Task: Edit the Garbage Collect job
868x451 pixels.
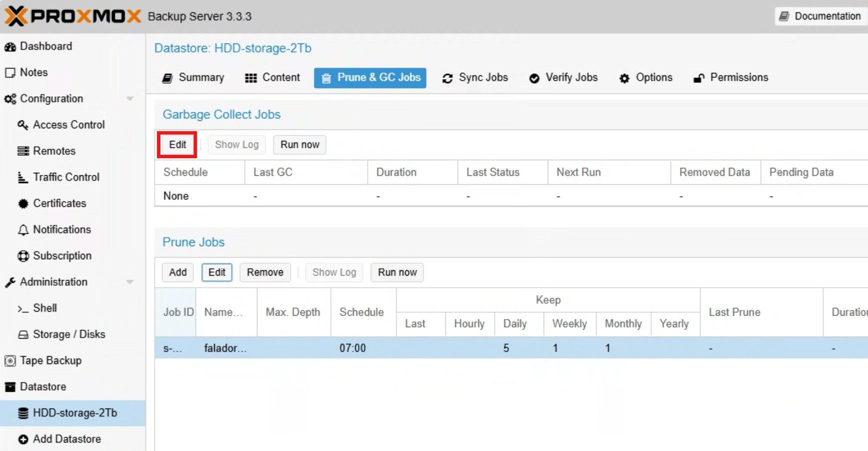Action: 177,145
